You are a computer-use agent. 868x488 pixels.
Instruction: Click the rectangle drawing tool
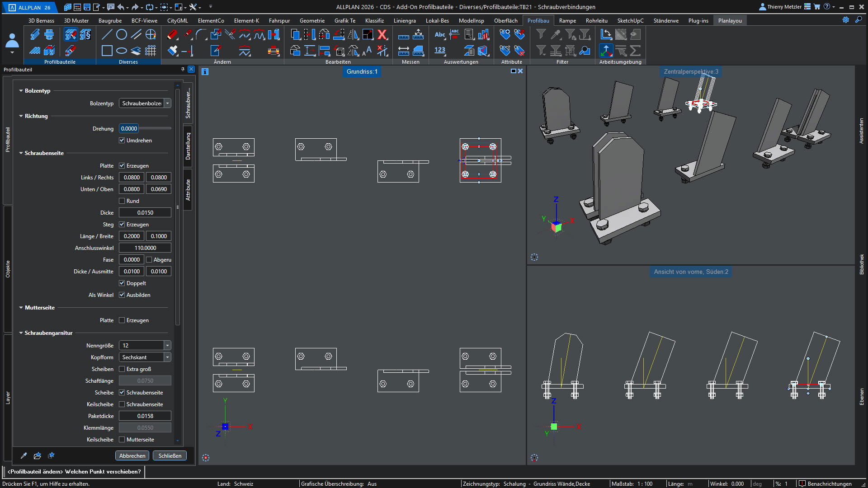(107, 51)
